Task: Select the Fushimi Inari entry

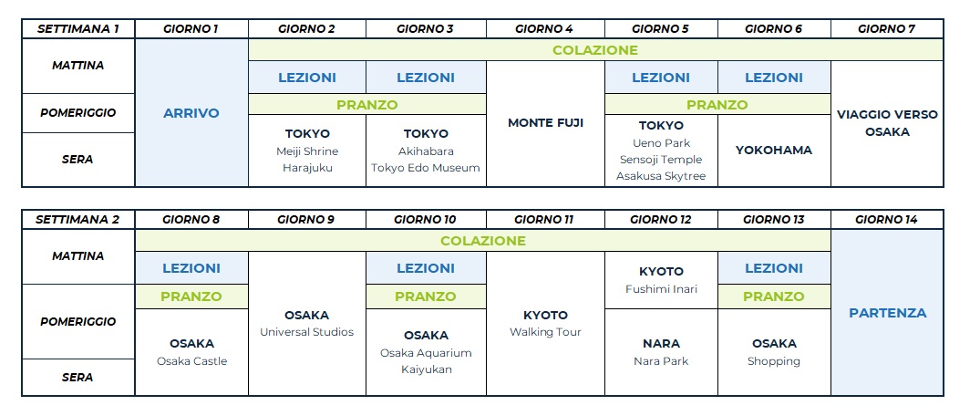Action: pyautogui.click(x=661, y=289)
